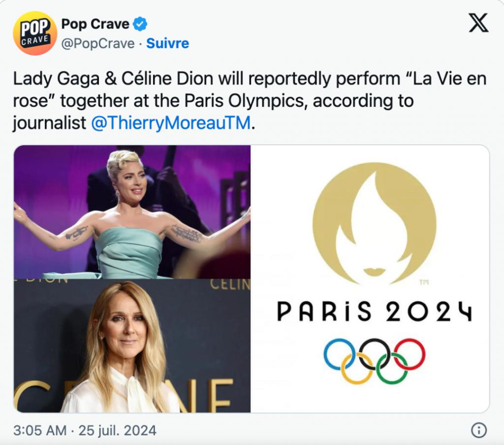Click the 3:05 AM time

pyautogui.click(x=39, y=431)
